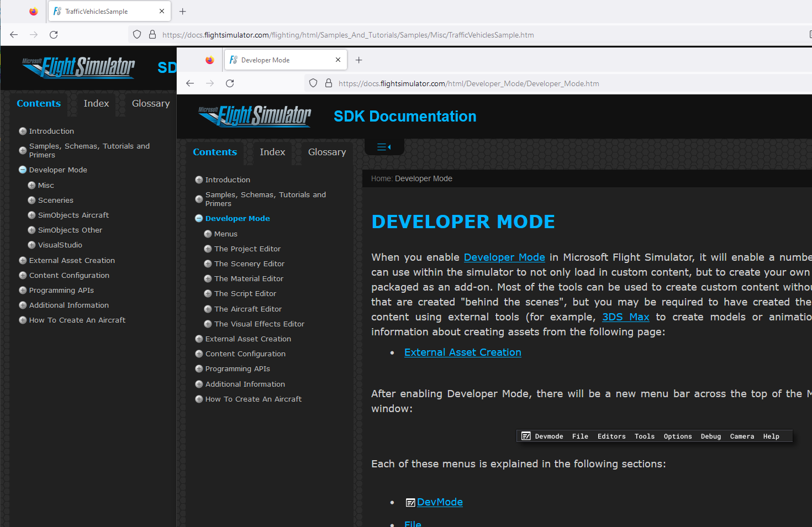812x527 pixels.
Task: Reload the Developer Mode page
Action: 230,83
